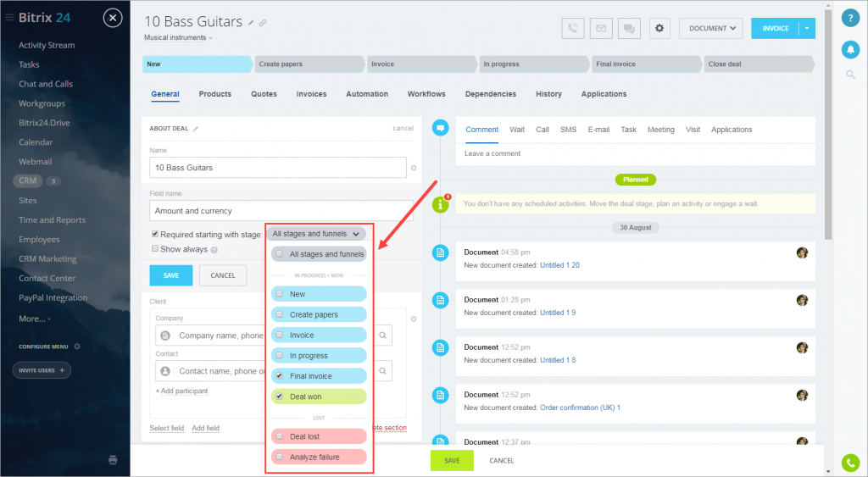Click the deal Name input field
Screen dimensions: 868x477
(278, 168)
